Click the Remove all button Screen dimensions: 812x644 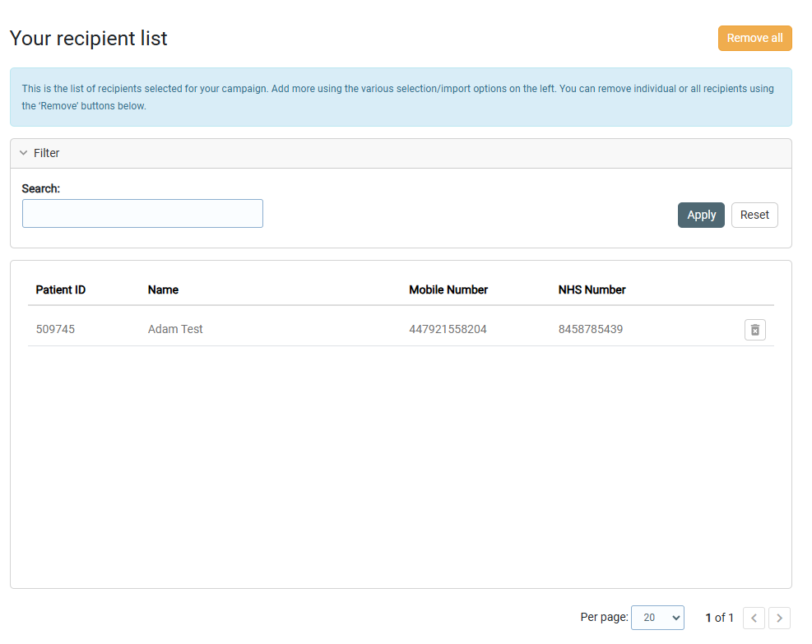pyautogui.click(x=754, y=39)
